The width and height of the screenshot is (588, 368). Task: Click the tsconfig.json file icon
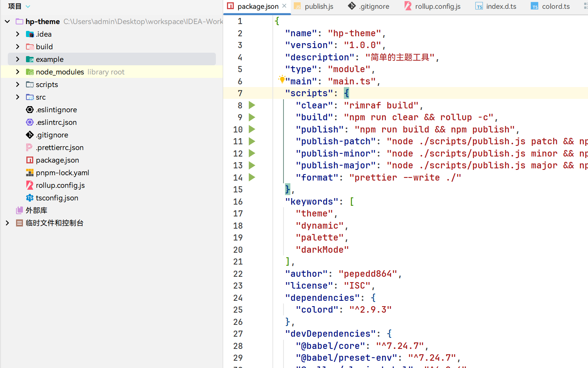[x=30, y=198]
